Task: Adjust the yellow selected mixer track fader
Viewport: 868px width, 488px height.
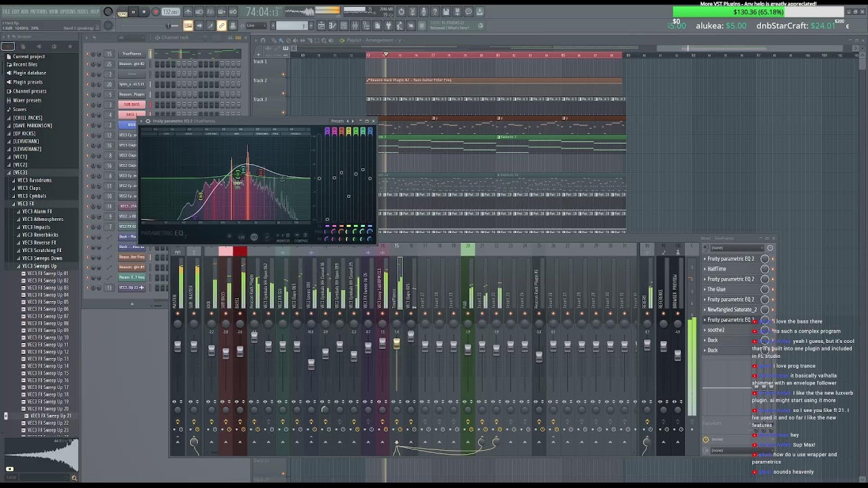Action: click(396, 344)
